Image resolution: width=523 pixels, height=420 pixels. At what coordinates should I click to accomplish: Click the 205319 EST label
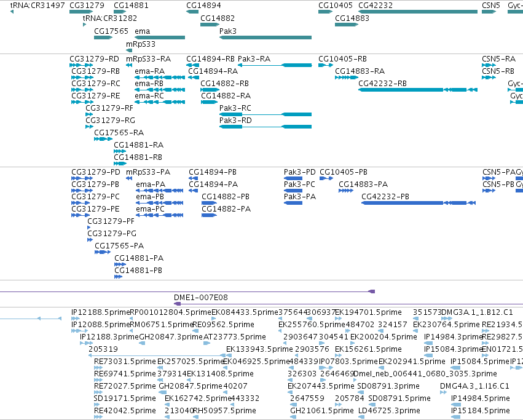[103, 349]
